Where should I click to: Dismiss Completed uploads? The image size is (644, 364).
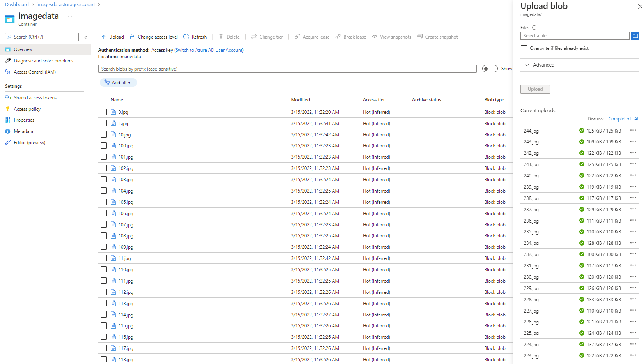click(619, 118)
